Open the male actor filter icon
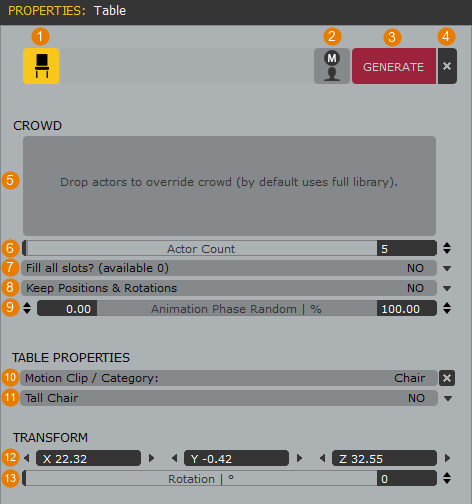 pos(332,66)
